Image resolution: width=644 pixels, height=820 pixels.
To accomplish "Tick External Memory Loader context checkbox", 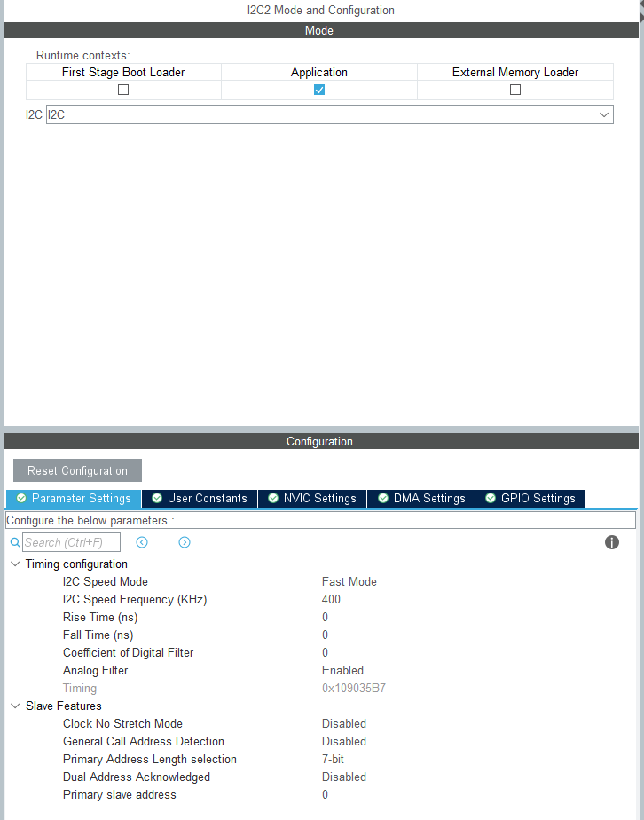I will tap(514, 90).
